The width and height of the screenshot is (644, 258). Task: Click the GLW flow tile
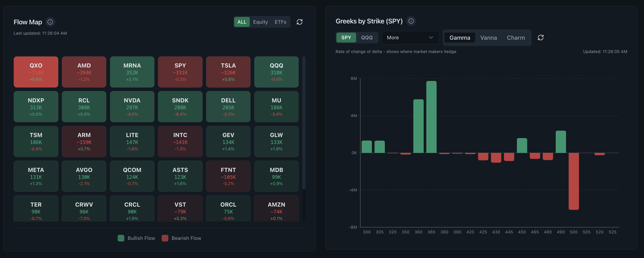click(277, 141)
